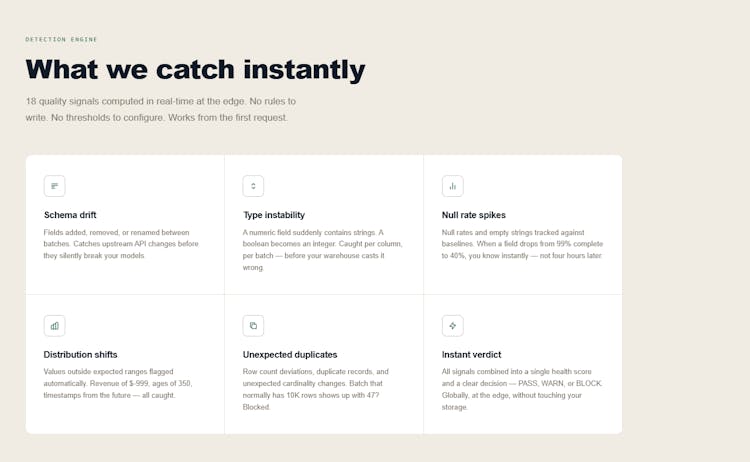Click the "What we catch instantly" headline
The image size is (750, 462).
(x=195, y=70)
